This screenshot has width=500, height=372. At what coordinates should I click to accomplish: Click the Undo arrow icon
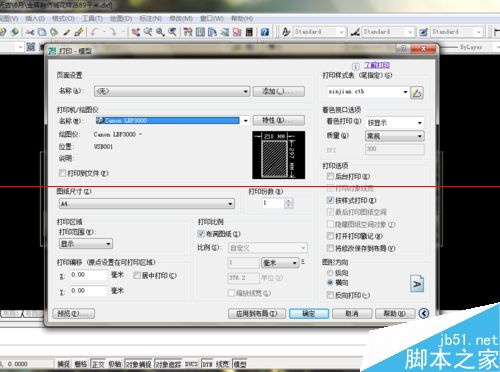coord(95,32)
